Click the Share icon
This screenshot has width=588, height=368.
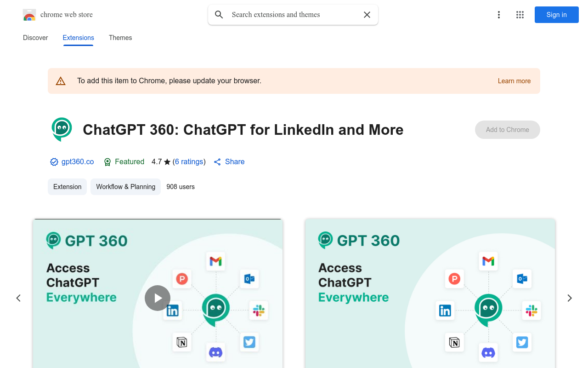(217, 162)
